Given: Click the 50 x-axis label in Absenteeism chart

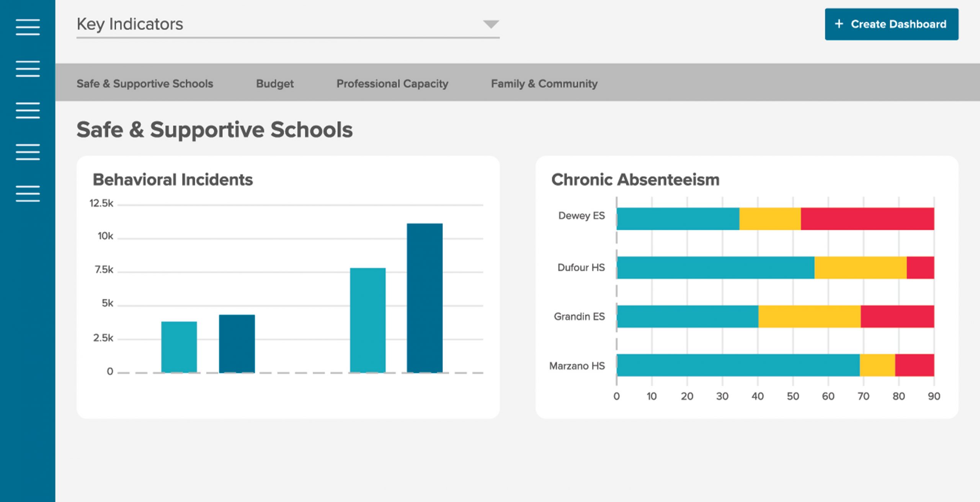Looking at the screenshot, I should [793, 396].
